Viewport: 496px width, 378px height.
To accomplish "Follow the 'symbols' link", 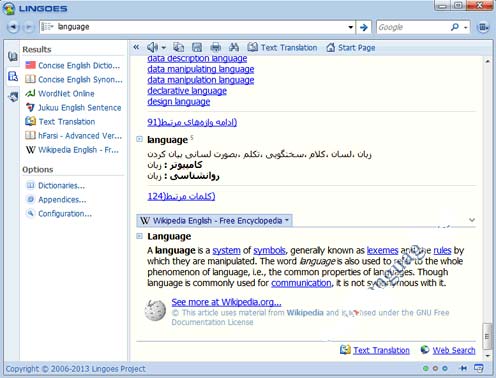I will click(x=269, y=250).
